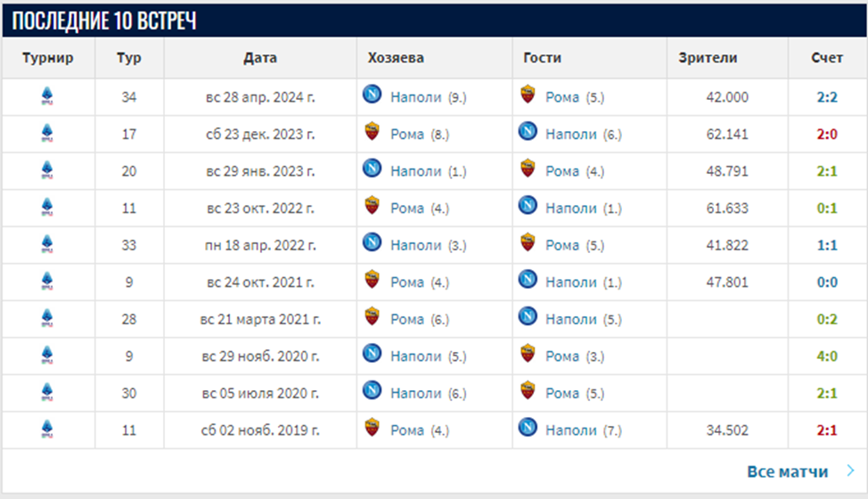Click Roma crest in 23 Dec 2023 row
The width and height of the screenshot is (868, 499).
click(373, 134)
